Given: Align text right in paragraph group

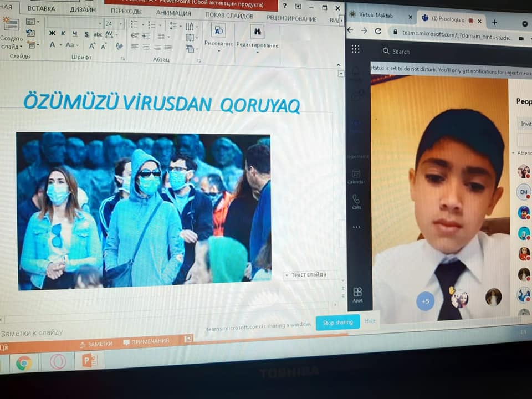Looking at the screenshot, I should 157,48.
